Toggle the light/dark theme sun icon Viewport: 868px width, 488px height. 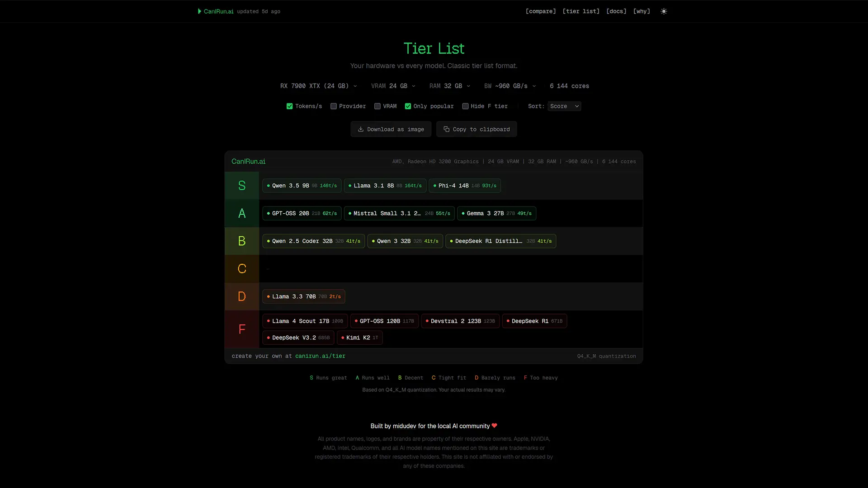[x=664, y=11]
